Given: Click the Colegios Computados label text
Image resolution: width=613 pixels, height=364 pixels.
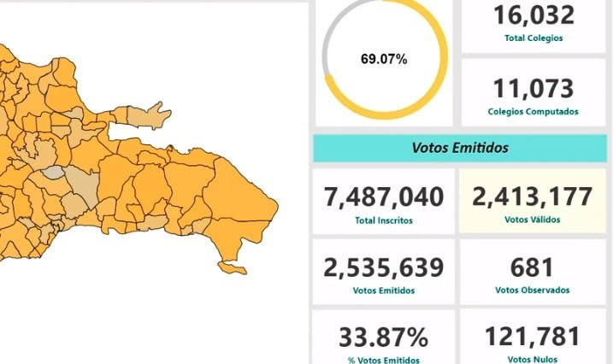Looking at the screenshot, I should 533,112.
